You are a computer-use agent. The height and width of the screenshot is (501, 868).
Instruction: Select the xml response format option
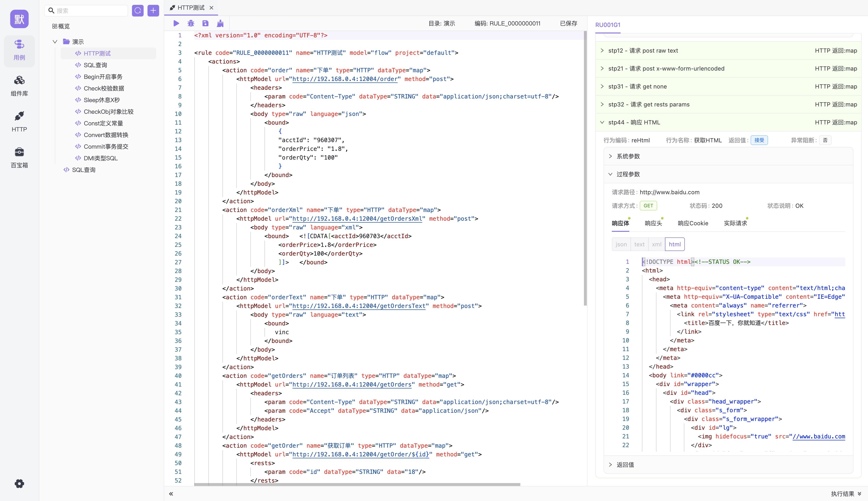pos(656,244)
